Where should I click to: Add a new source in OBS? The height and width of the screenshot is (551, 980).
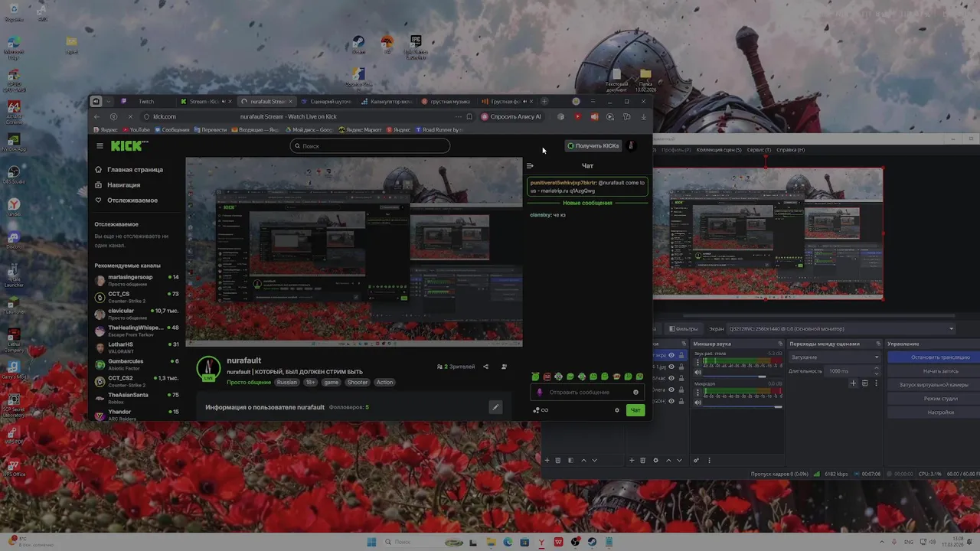pos(632,461)
